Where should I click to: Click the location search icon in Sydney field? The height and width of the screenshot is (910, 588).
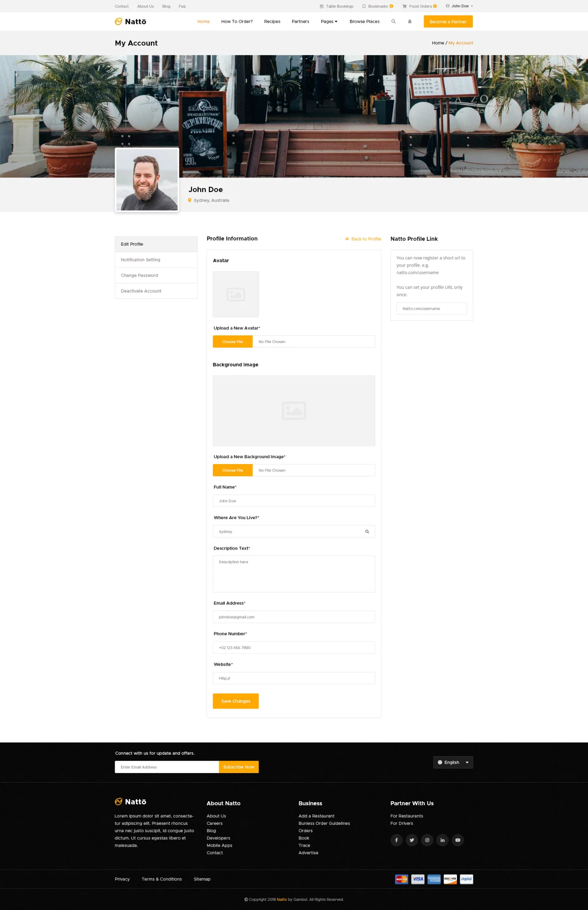[x=367, y=531]
